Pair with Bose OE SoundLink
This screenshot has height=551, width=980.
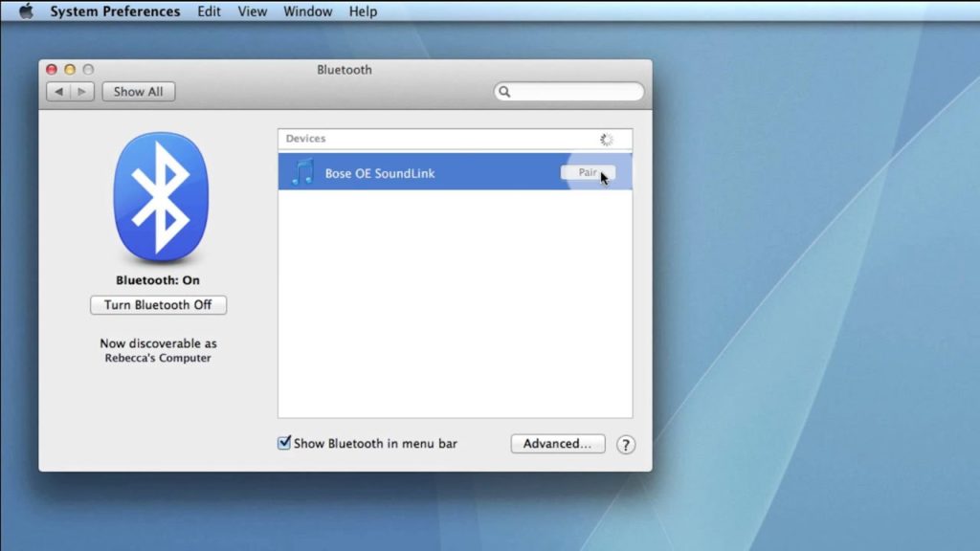(588, 172)
